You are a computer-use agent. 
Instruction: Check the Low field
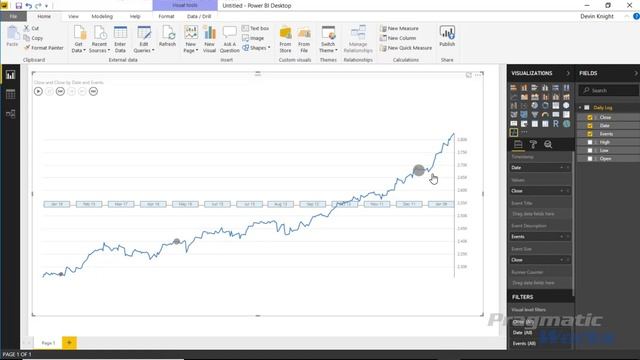pyautogui.click(x=590, y=150)
